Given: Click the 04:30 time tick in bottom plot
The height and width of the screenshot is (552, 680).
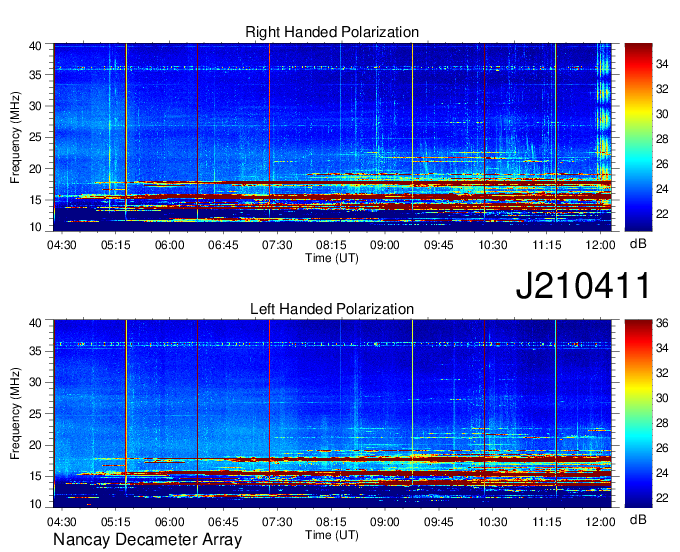Looking at the screenshot, I should coord(62,522).
